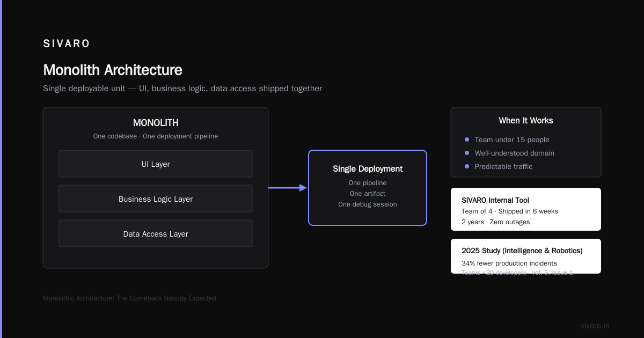Click 'Team of 4 · Shipped in 6 weeks'
Viewport: 644px width, 338px height.
click(x=510, y=211)
